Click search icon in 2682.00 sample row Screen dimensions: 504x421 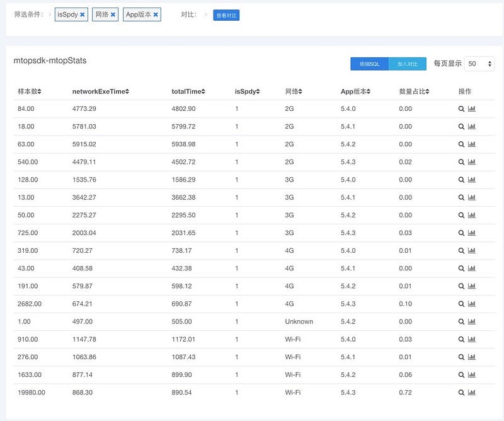click(461, 304)
